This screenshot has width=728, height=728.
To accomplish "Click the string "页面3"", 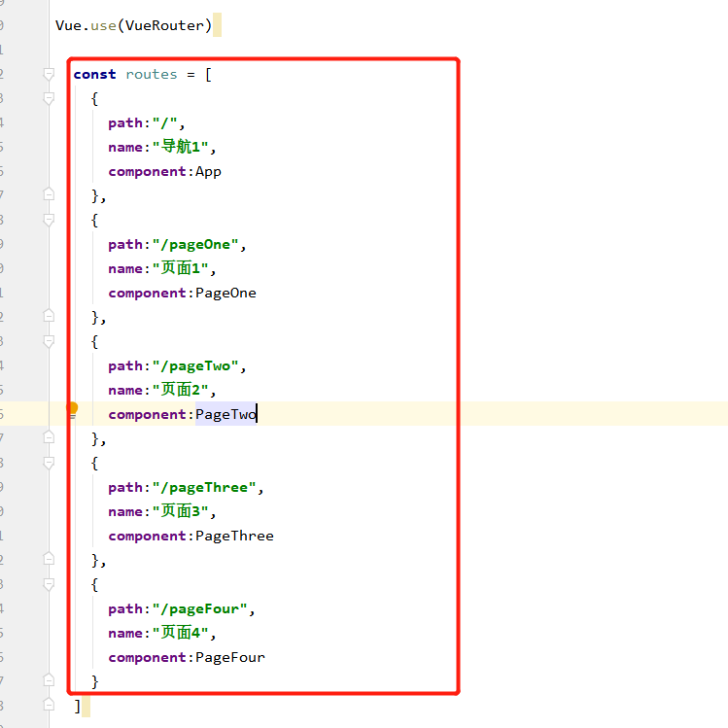I will point(180,511).
